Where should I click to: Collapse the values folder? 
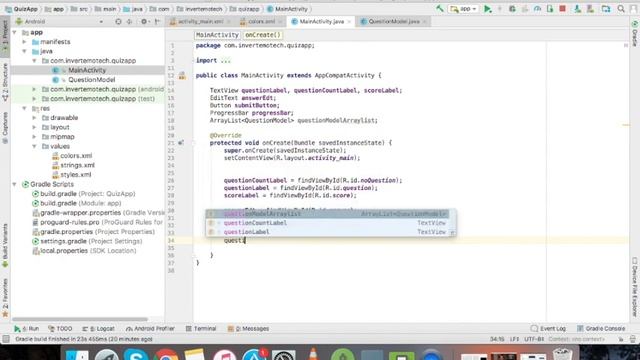[34, 146]
